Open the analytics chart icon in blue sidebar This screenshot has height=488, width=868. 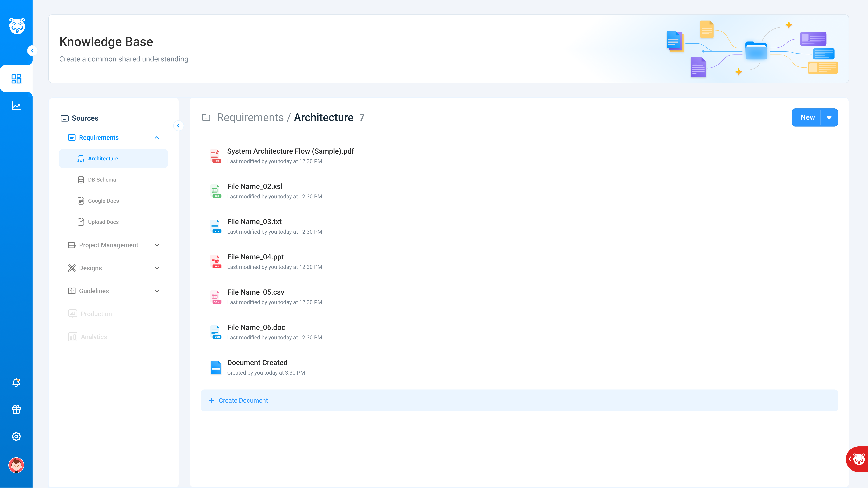pos(16,106)
